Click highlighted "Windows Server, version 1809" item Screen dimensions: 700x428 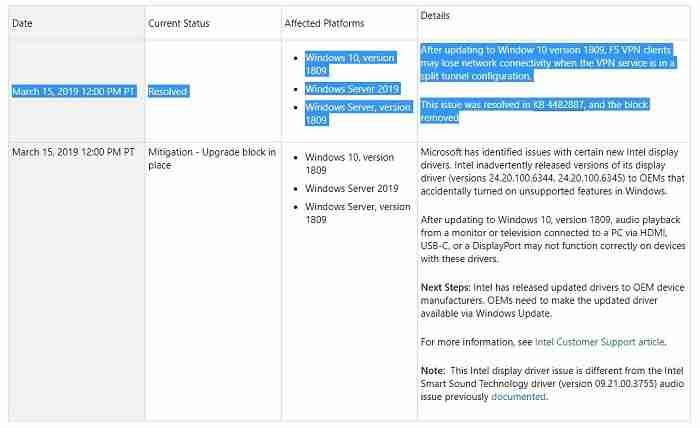pos(357,113)
